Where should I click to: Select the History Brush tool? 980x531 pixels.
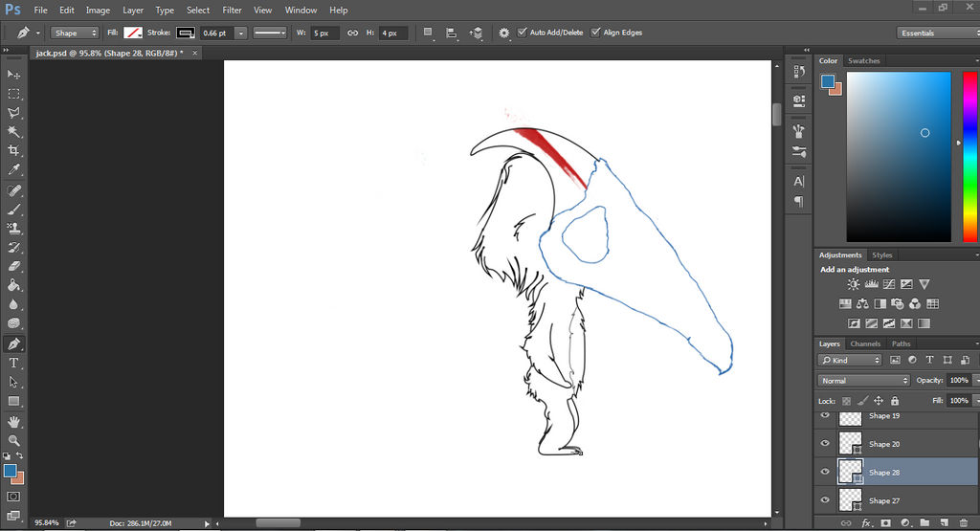13,248
